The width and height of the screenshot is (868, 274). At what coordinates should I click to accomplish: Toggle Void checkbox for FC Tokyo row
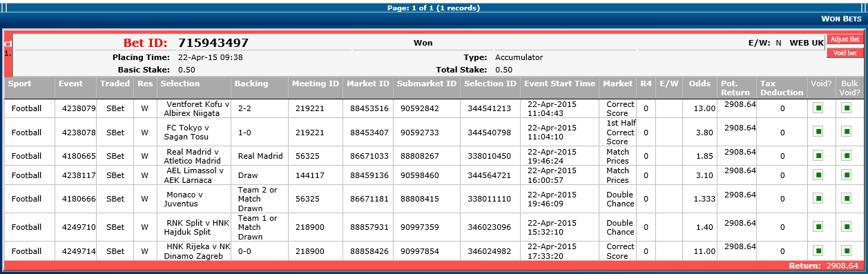[818, 131]
